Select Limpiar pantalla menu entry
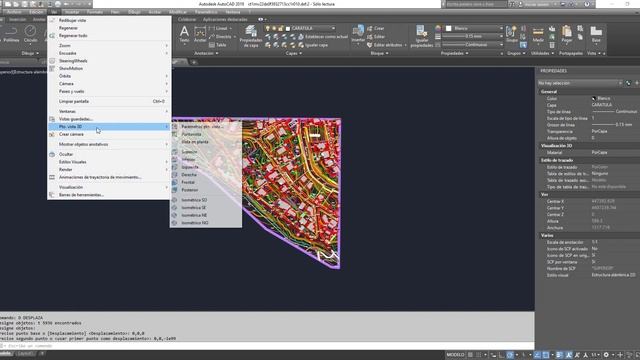 point(109,101)
